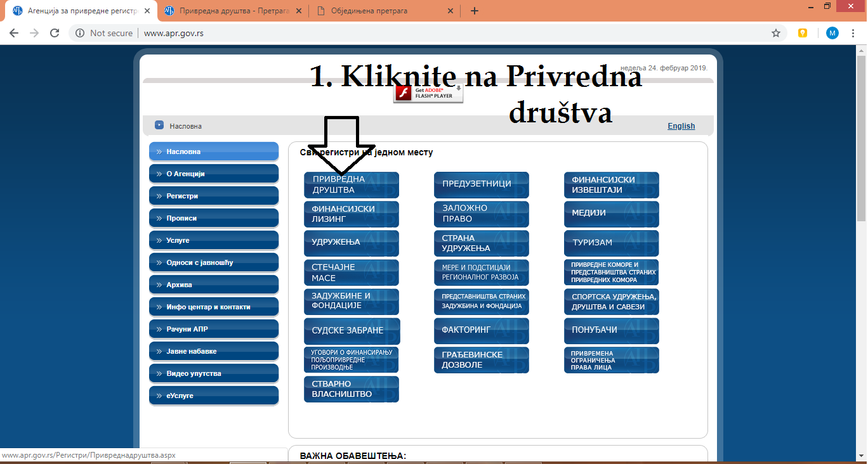The width and height of the screenshot is (868, 464).
Task: Bookmark this page with the star icon
Action: click(x=775, y=33)
